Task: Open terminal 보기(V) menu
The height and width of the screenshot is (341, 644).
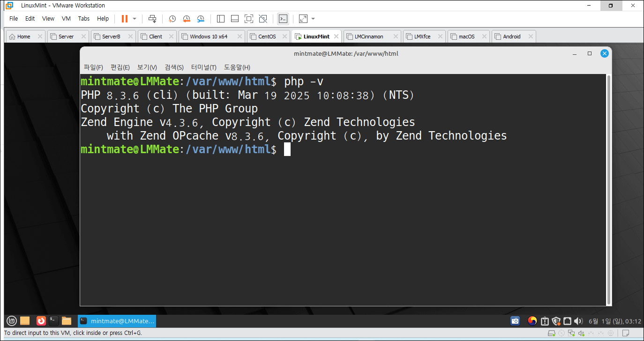Action: (147, 67)
